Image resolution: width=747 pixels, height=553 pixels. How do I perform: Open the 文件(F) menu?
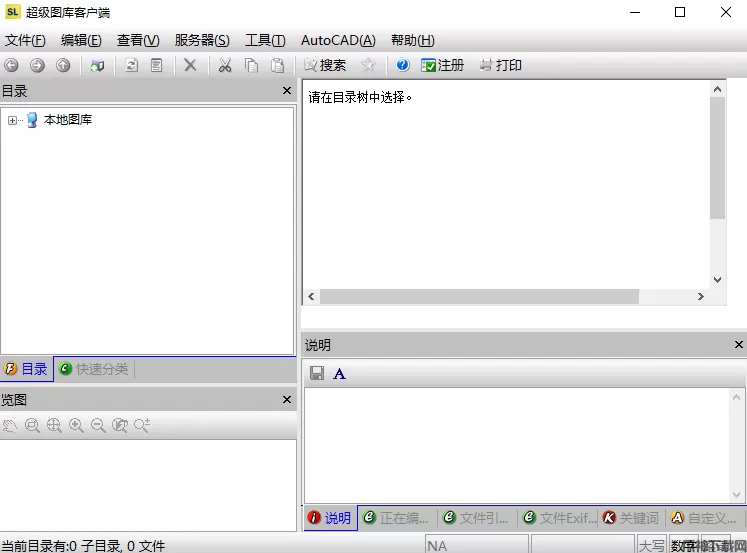pyautogui.click(x=25, y=40)
